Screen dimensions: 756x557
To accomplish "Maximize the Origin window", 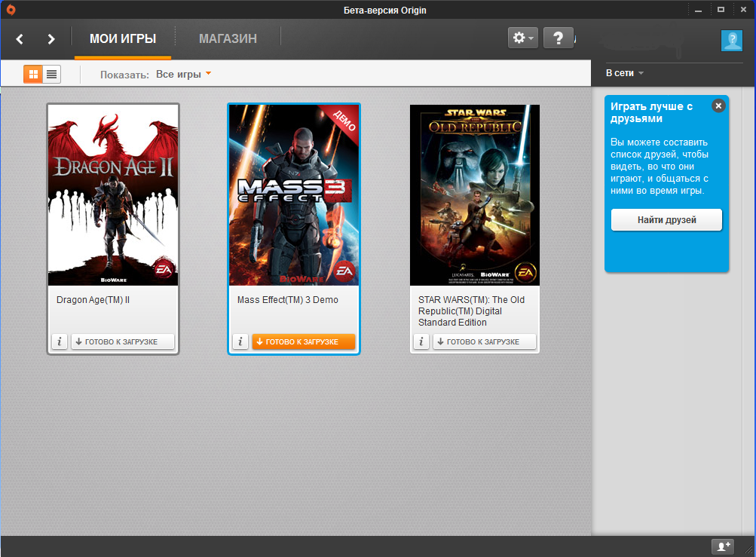I will pyautogui.click(x=721, y=10).
